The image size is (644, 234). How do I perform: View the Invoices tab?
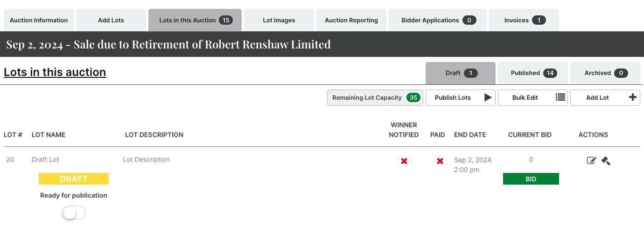(524, 21)
